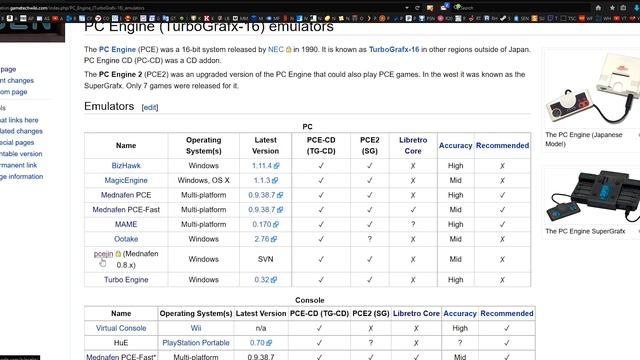Image resolution: width=640 pixels, height=360 pixels.
Task: Open the TurboGrafx-16 link in intro
Action: (x=394, y=49)
